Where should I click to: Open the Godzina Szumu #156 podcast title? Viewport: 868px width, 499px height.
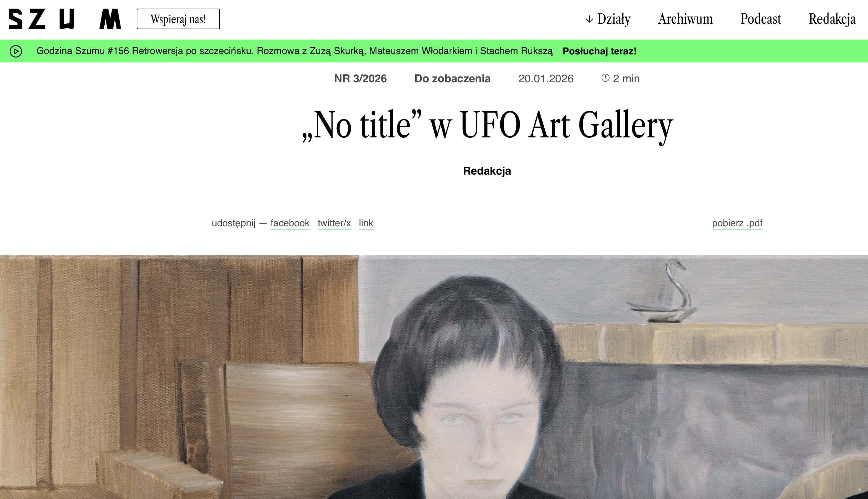click(x=294, y=51)
